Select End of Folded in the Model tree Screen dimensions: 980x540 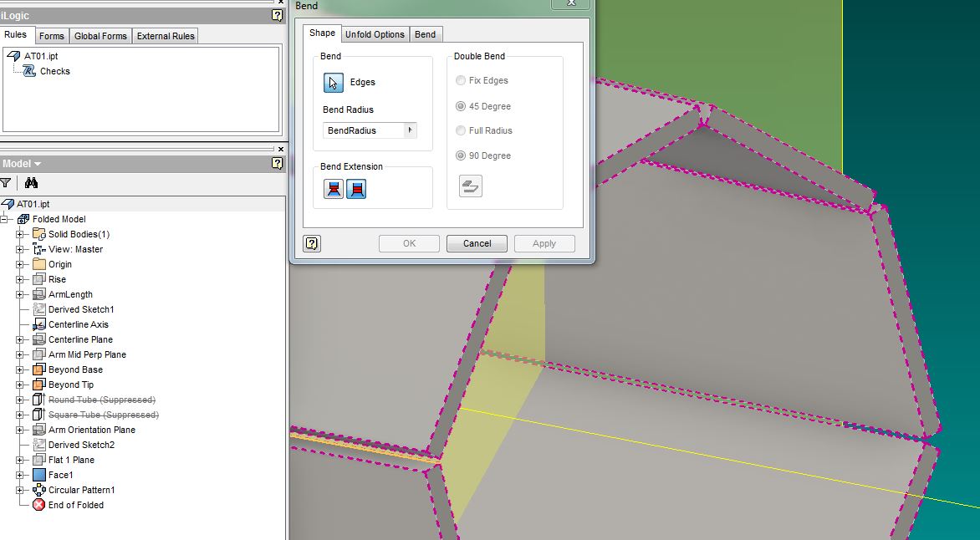[x=75, y=505]
